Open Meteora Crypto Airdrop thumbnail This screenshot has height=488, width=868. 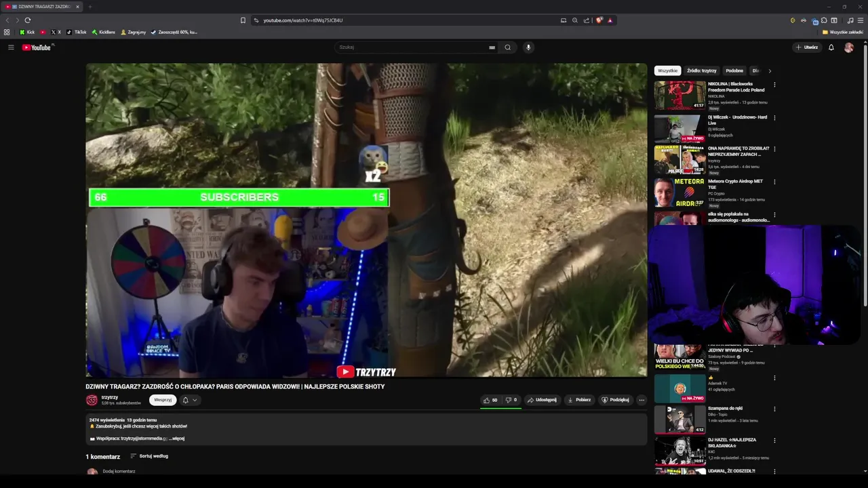pyautogui.click(x=679, y=193)
